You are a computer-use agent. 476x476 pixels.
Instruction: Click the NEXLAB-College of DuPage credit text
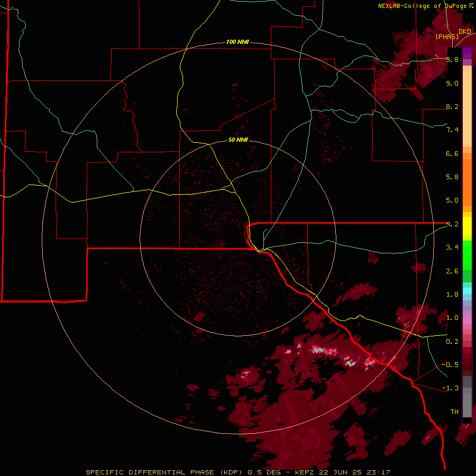[x=425, y=6]
